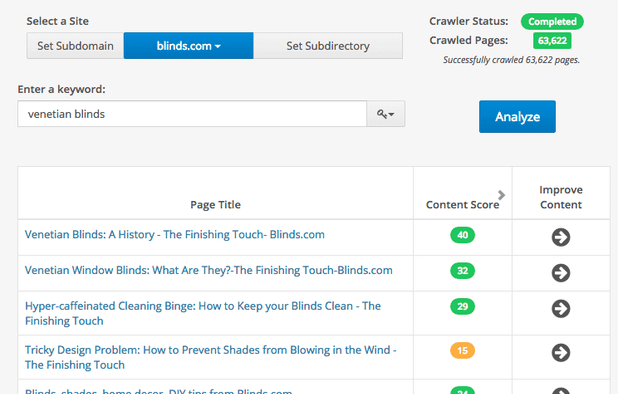Improve content arrow for Venetian Blinds: A History
The height and width of the screenshot is (394, 618).
560,237
